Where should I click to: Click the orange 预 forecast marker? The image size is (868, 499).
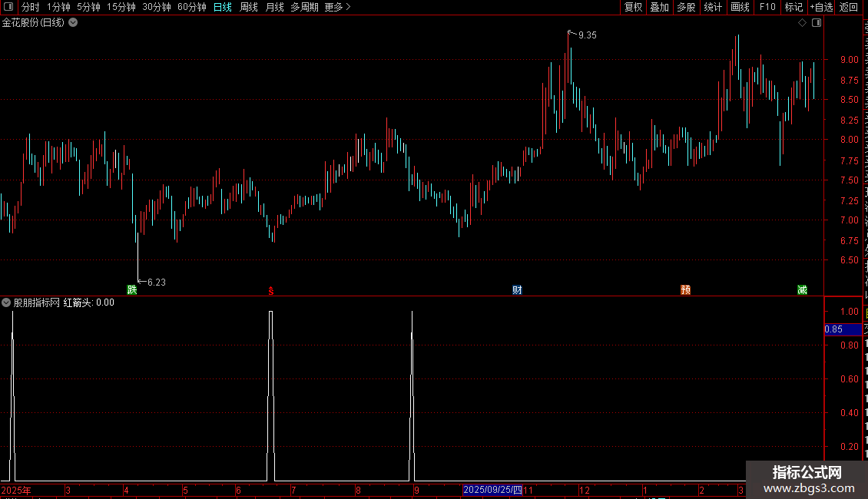(x=685, y=290)
